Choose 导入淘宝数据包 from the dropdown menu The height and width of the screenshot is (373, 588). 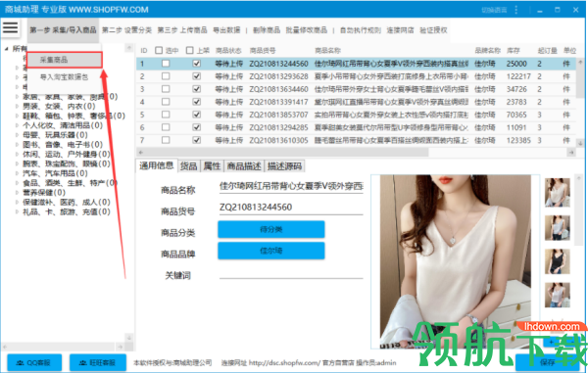(64, 77)
